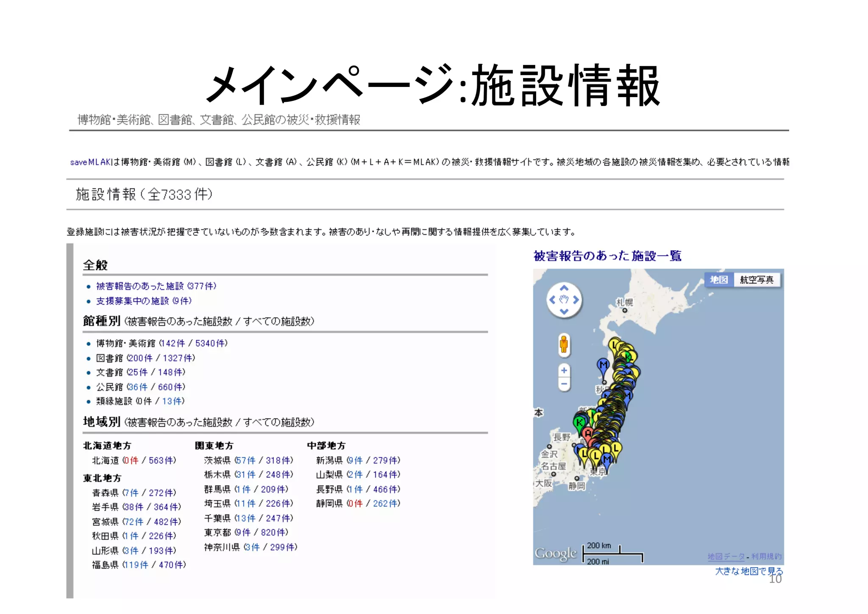Image resolution: width=868 pixels, height=614 pixels.
Task: Open the saveMLAK link in intro text
Action: (x=90, y=162)
